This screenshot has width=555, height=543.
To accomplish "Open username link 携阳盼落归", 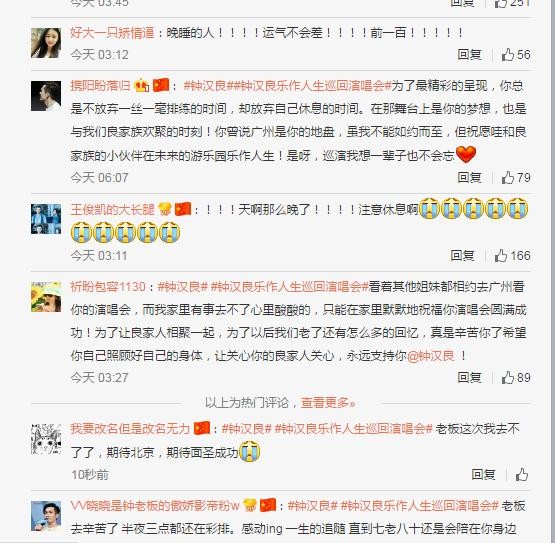I will (100, 86).
